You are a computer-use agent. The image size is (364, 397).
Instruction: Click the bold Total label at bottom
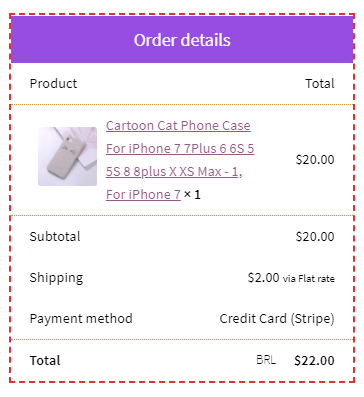tap(45, 360)
